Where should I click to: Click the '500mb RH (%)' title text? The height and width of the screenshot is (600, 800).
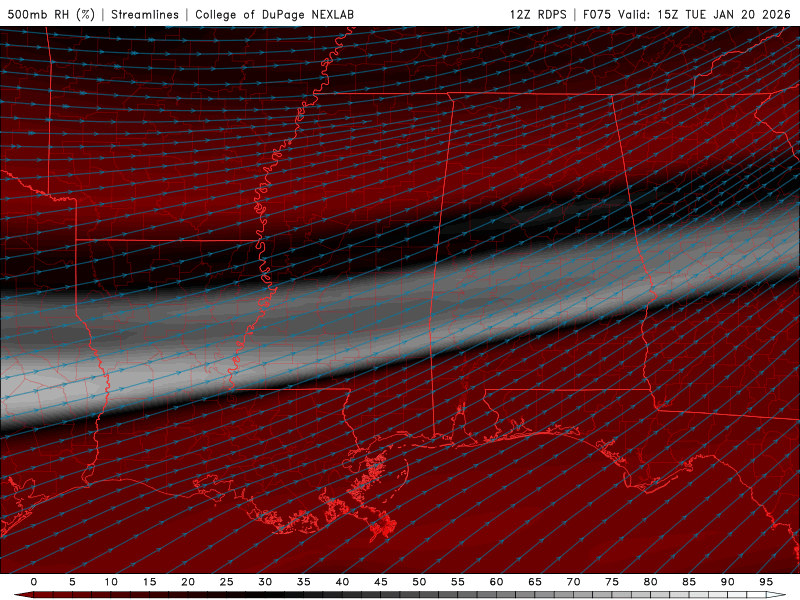pos(52,14)
